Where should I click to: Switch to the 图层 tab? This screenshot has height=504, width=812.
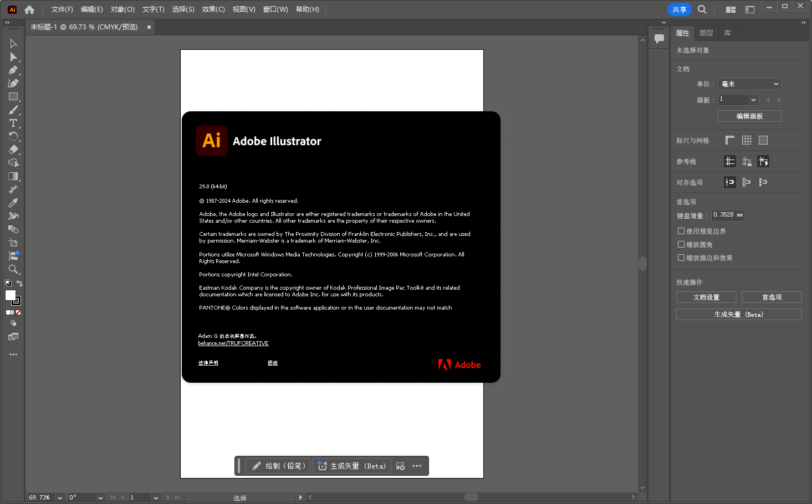pyautogui.click(x=706, y=33)
